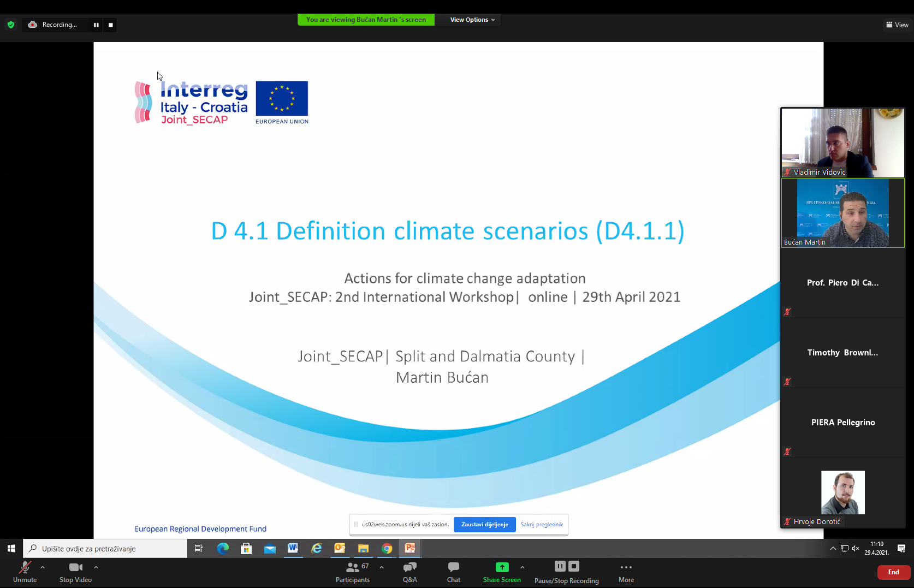Unmute the microphone
The image size is (914, 588).
tap(25, 571)
